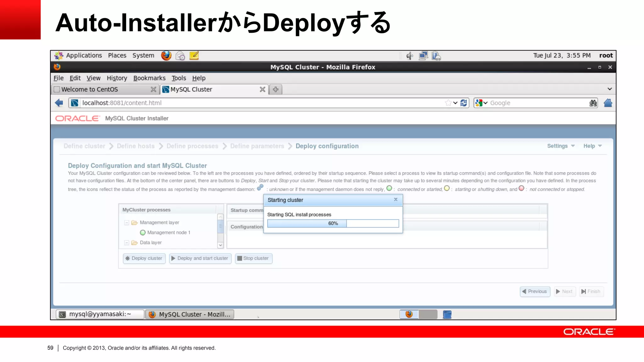
Task: Open the History menu
Action: point(117,78)
